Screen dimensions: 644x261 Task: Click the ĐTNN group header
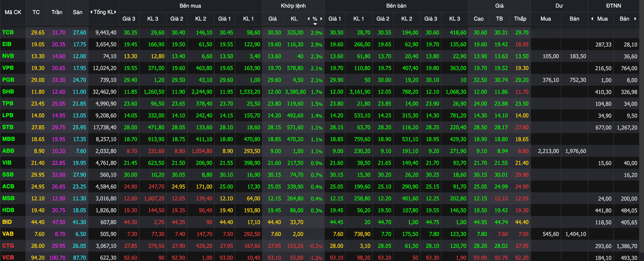pos(614,6)
